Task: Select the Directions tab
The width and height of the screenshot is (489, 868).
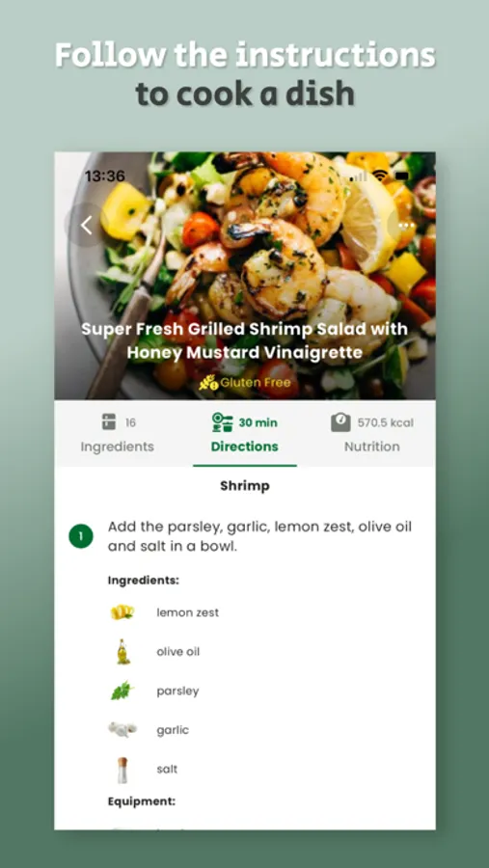Action: 245,433
